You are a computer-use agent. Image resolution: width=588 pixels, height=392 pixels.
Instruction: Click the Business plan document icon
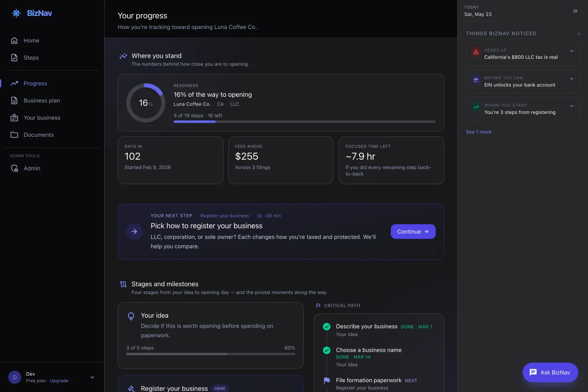pyautogui.click(x=14, y=100)
